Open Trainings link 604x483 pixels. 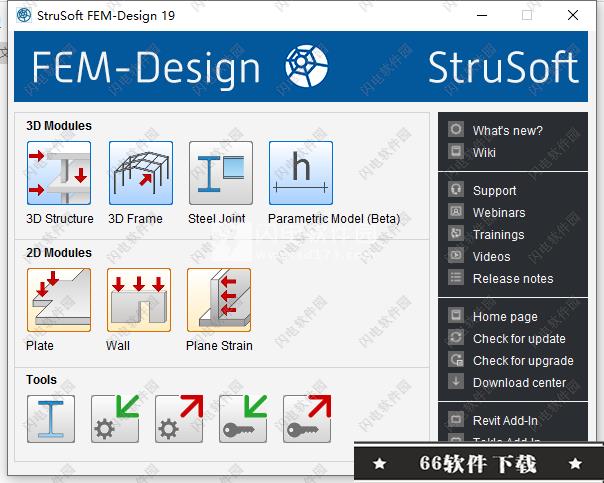(498, 235)
